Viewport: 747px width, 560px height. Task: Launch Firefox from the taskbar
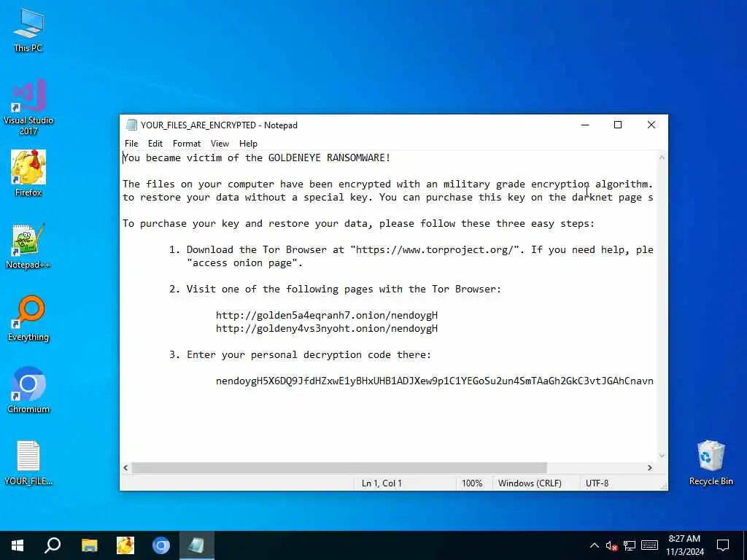coord(125,545)
